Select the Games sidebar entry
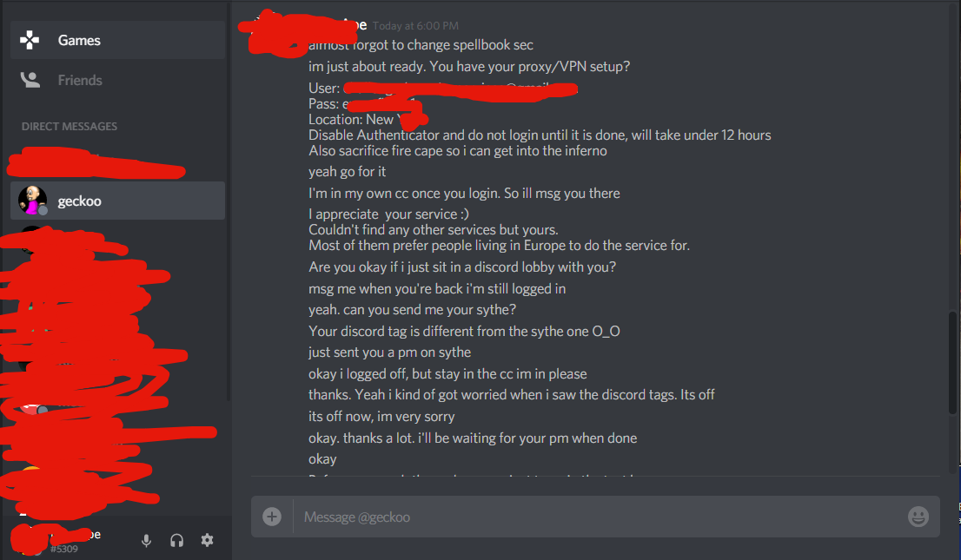961x560 pixels. click(x=117, y=40)
